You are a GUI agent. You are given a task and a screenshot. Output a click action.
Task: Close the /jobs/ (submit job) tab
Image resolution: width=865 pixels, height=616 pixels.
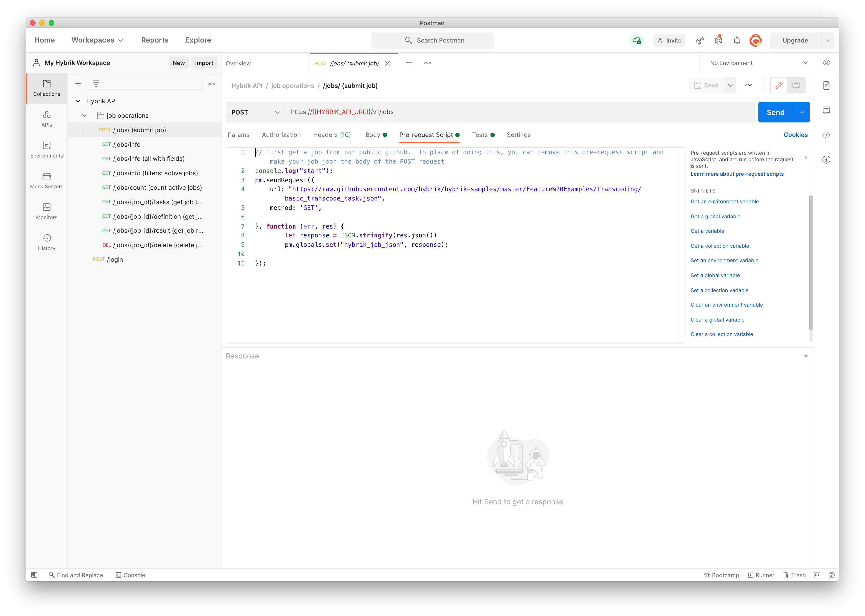[x=387, y=63]
